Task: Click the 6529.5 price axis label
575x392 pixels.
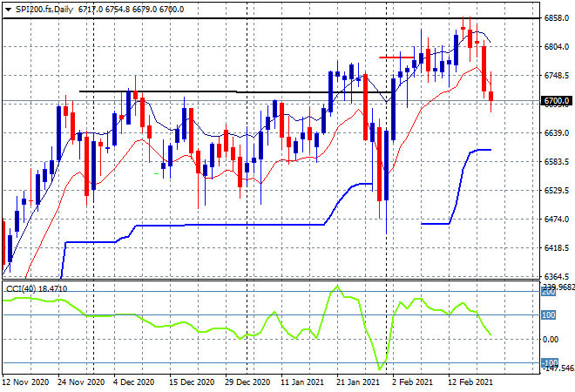Action: [x=557, y=190]
